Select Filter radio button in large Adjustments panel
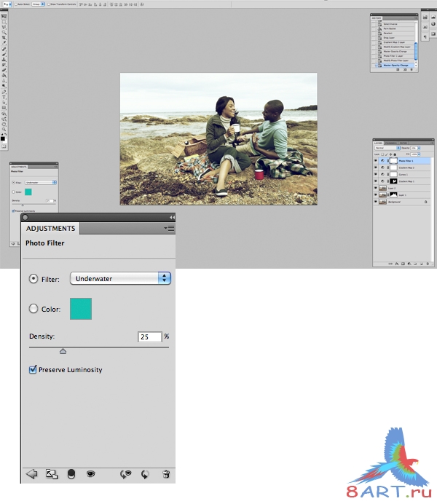Viewport: 437px width, 504px height. pyautogui.click(x=34, y=279)
